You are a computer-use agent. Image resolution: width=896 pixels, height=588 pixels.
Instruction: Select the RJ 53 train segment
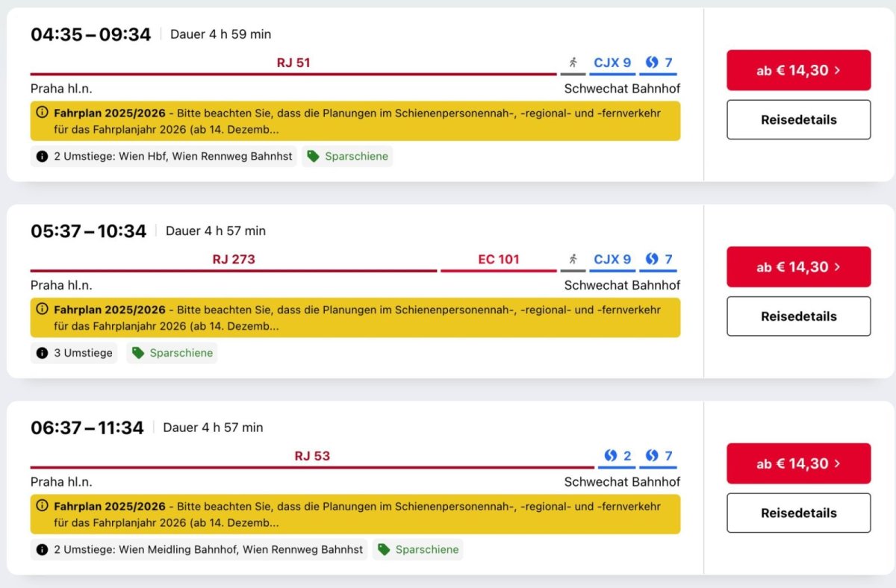tap(312, 456)
